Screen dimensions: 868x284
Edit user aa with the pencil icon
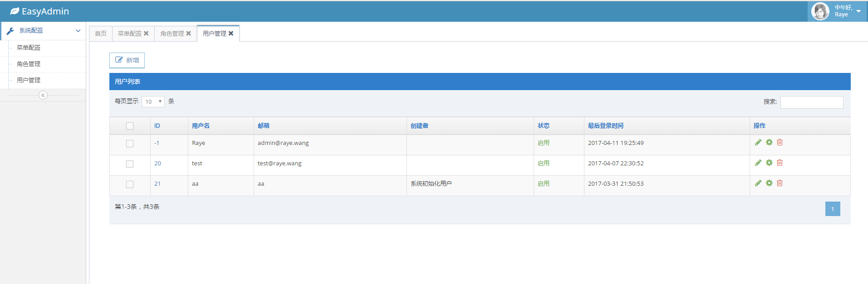(758, 183)
